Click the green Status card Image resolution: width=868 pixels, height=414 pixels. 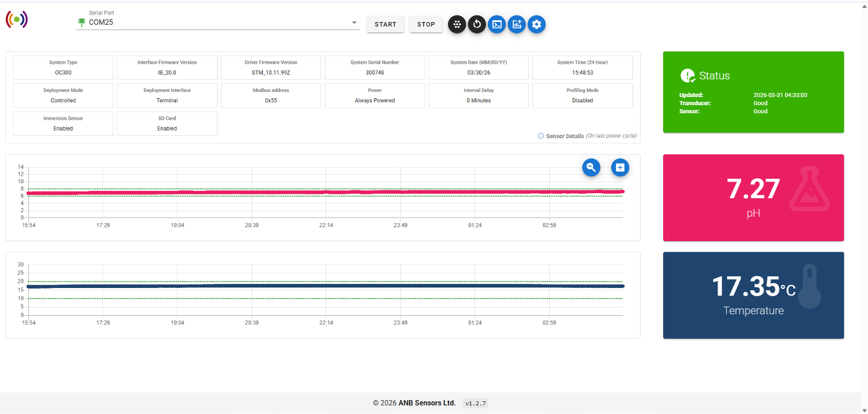click(753, 92)
